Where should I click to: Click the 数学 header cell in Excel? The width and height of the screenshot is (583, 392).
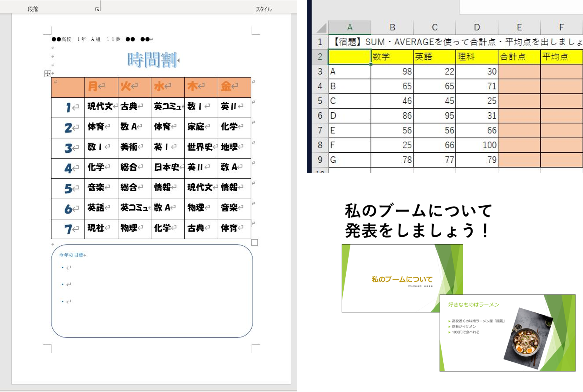[x=392, y=57]
